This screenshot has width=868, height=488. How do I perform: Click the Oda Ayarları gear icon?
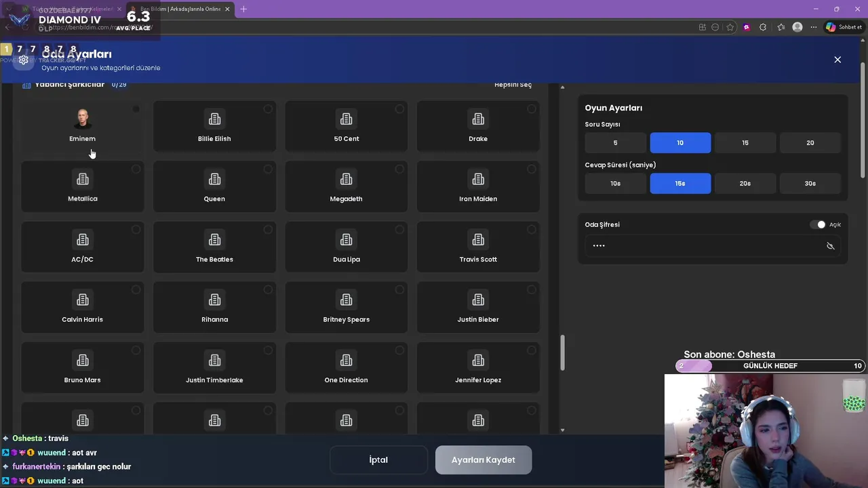click(x=24, y=60)
